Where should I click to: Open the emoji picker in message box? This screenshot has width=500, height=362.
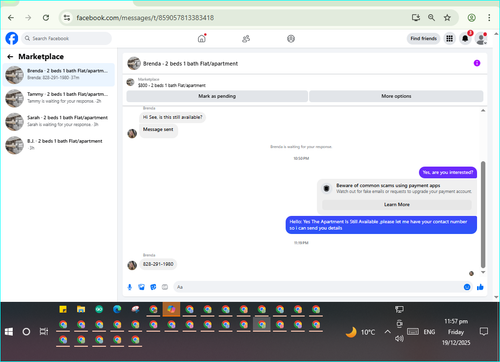[467, 287]
